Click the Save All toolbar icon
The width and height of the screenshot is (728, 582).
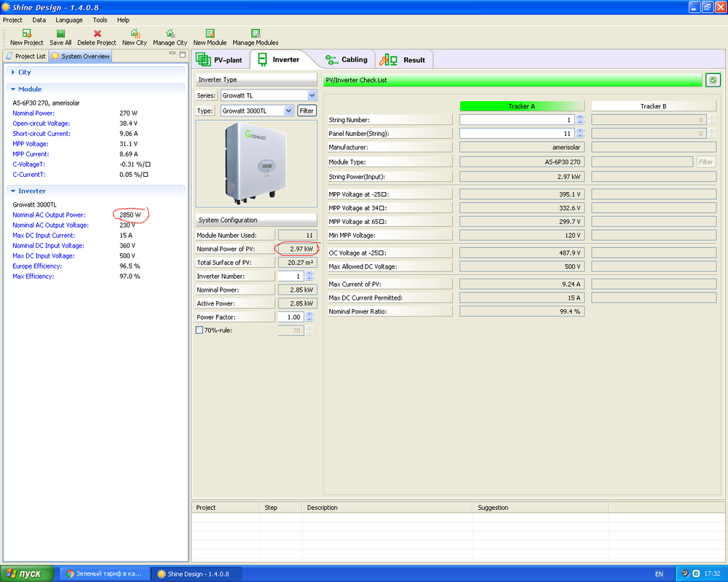point(60,33)
